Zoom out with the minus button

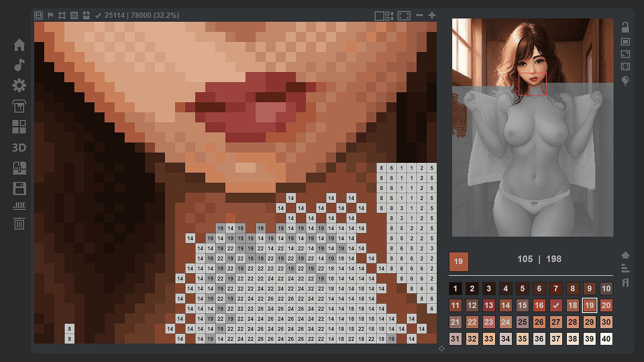pos(419,15)
